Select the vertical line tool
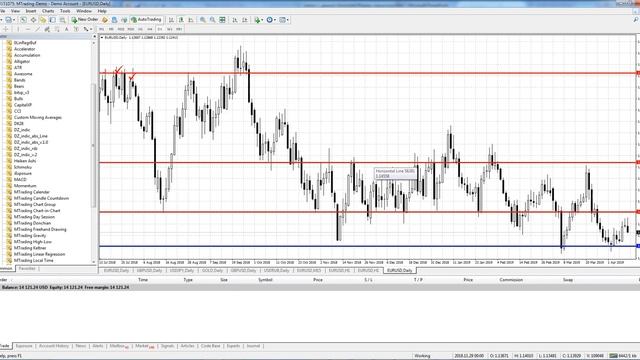This screenshot has width=640, height=360. click(18, 29)
